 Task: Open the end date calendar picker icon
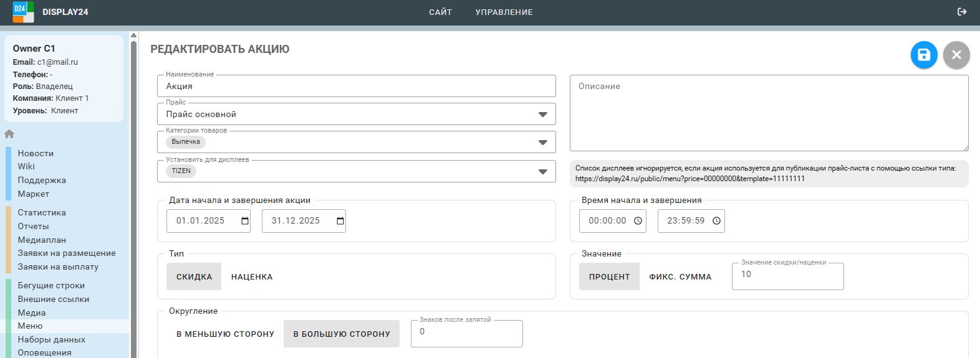(x=340, y=221)
